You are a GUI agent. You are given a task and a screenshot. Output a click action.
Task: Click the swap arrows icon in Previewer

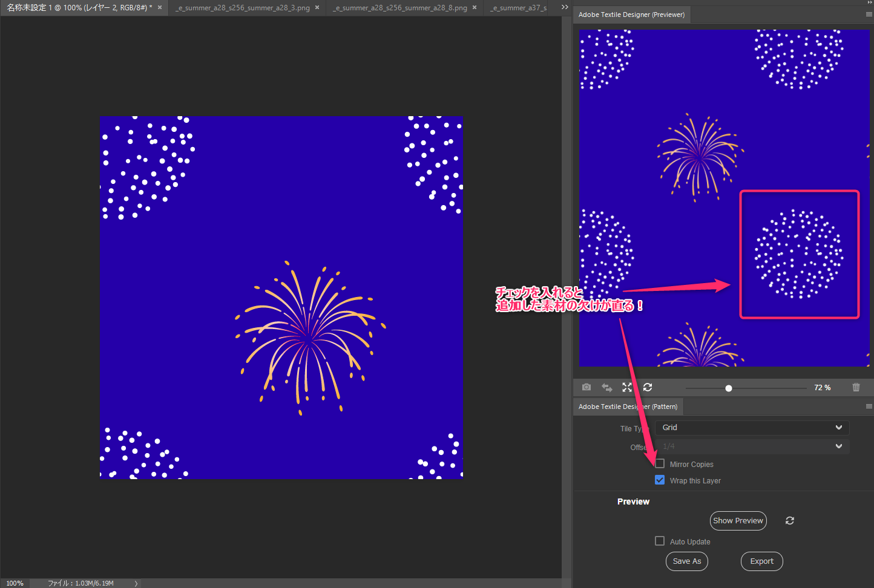tap(606, 387)
